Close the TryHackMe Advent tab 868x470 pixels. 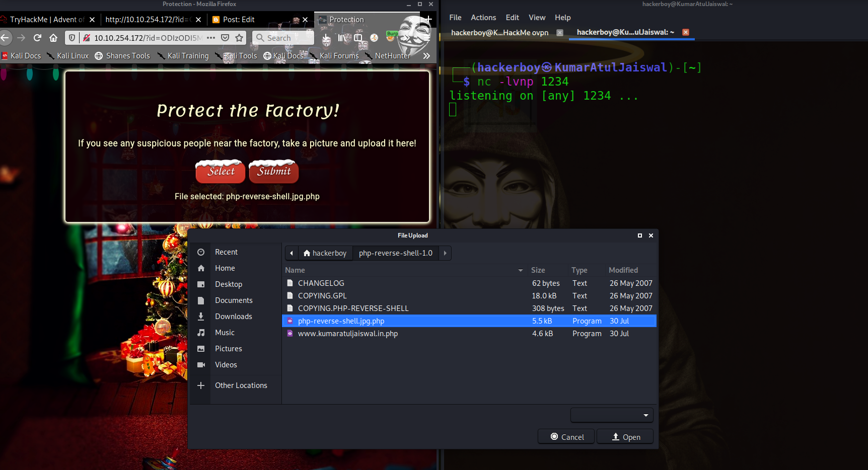92,20
